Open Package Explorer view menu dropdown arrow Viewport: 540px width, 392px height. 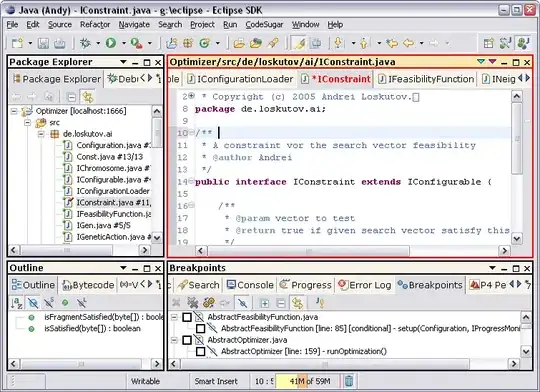click(x=123, y=62)
